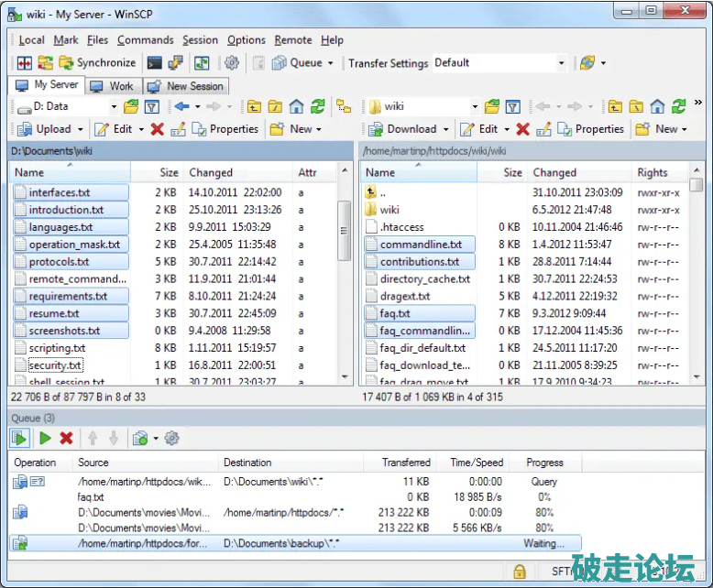Open the Commands menu

click(x=145, y=40)
